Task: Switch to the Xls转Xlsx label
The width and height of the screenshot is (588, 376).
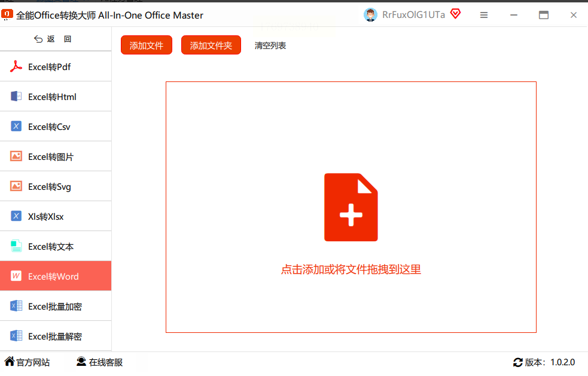Action: (x=45, y=217)
